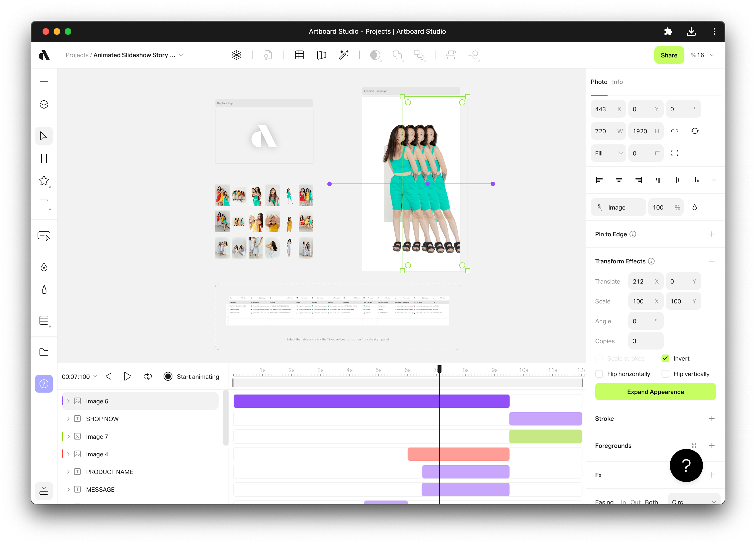
Task: Open the Layers panel icon
Action: click(x=44, y=104)
